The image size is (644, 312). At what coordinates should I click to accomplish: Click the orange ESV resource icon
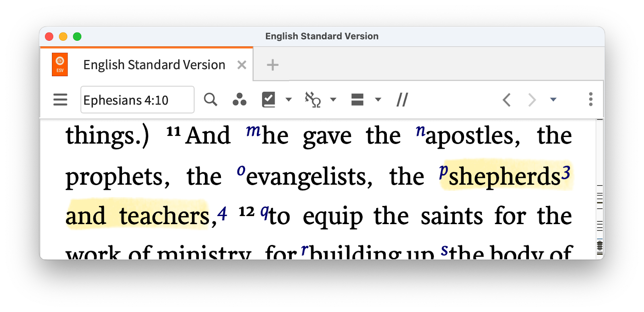(x=60, y=64)
